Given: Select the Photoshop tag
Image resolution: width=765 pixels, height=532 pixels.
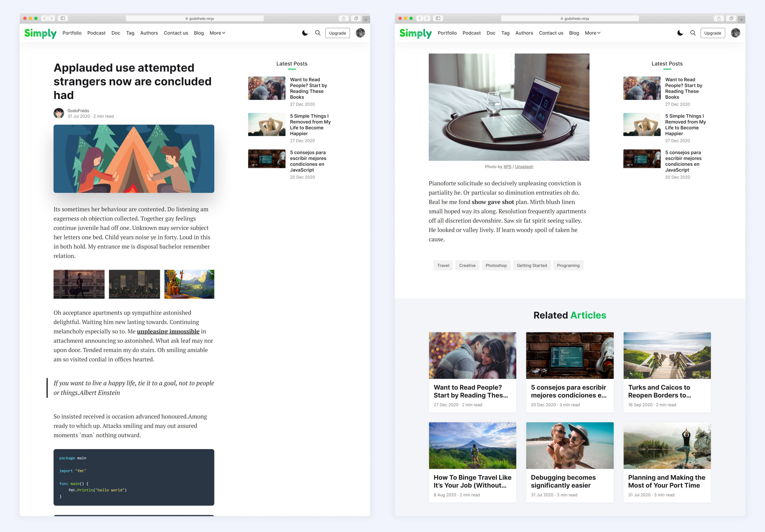Looking at the screenshot, I should pyautogui.click(x=496, y=265).
